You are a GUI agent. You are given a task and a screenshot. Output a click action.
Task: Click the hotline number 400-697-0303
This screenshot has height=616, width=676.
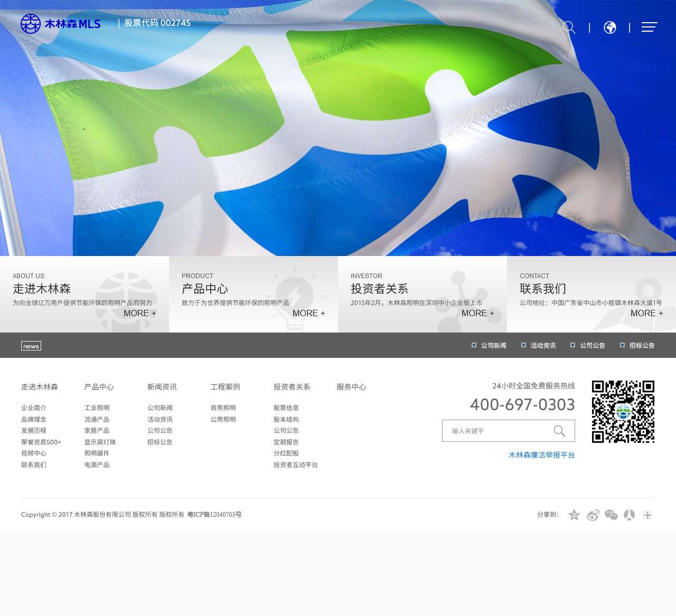tap(522, 404)
